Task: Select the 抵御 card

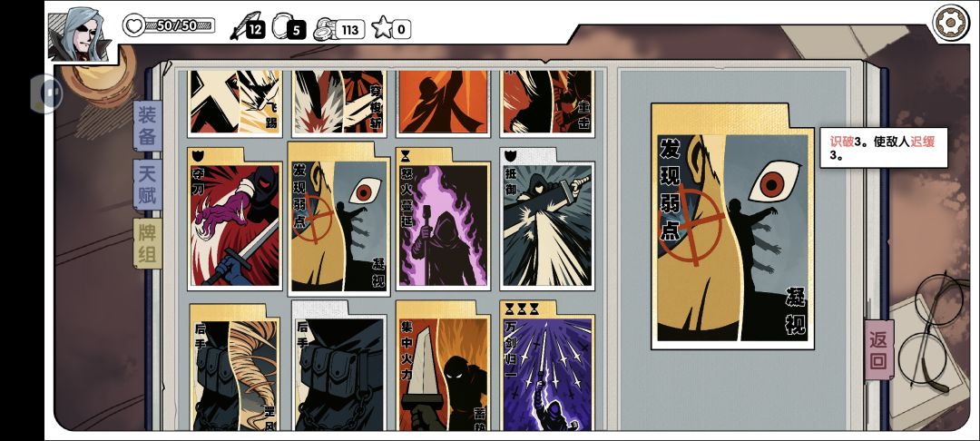Action: [x=547, y=220]
